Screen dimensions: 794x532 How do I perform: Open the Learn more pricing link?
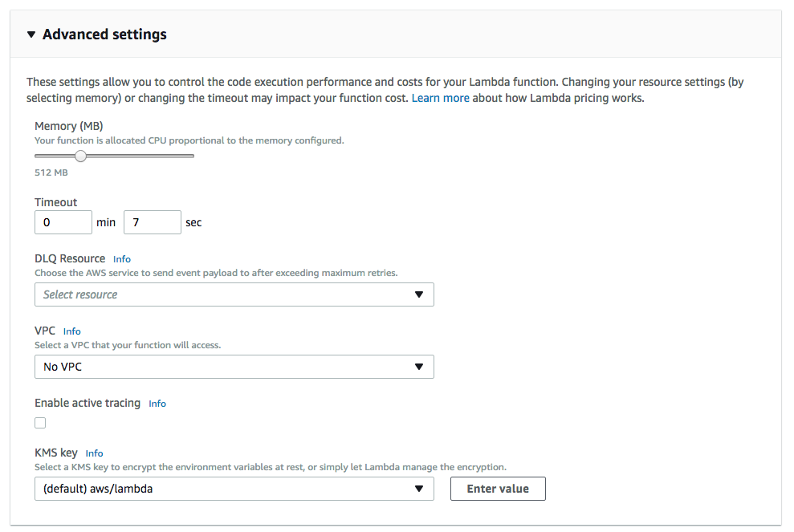pyautogui.click(x=440, y=98)
